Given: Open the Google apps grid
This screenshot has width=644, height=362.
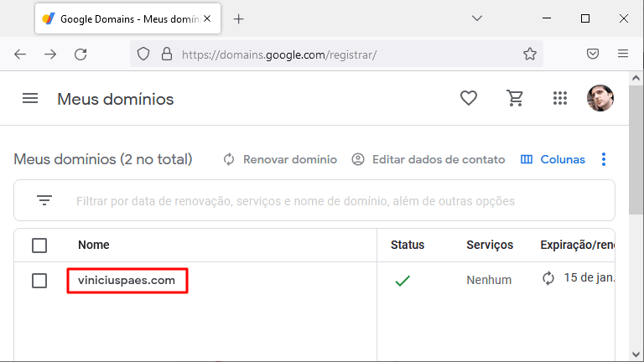Looking at the screenshot, I should 560,98.
